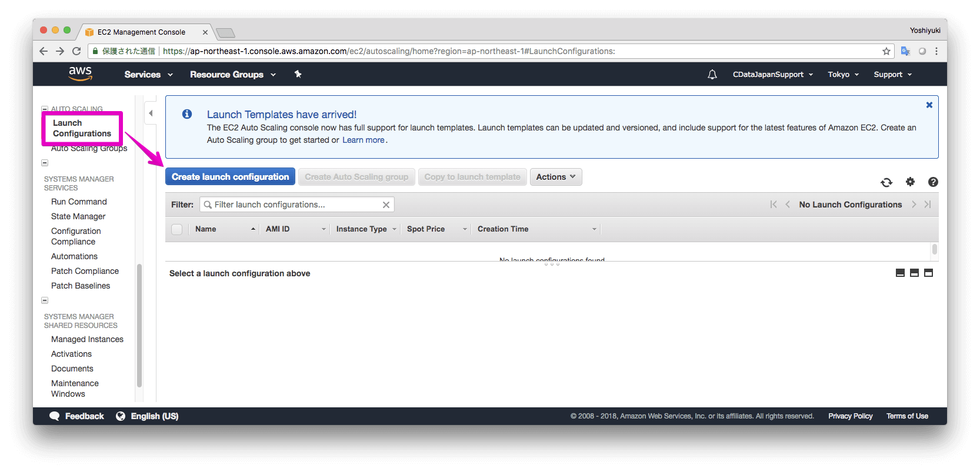The width and height of the screenshot is (980, 472).
Task: Split details pane to half height
Action: pos(914,273)
